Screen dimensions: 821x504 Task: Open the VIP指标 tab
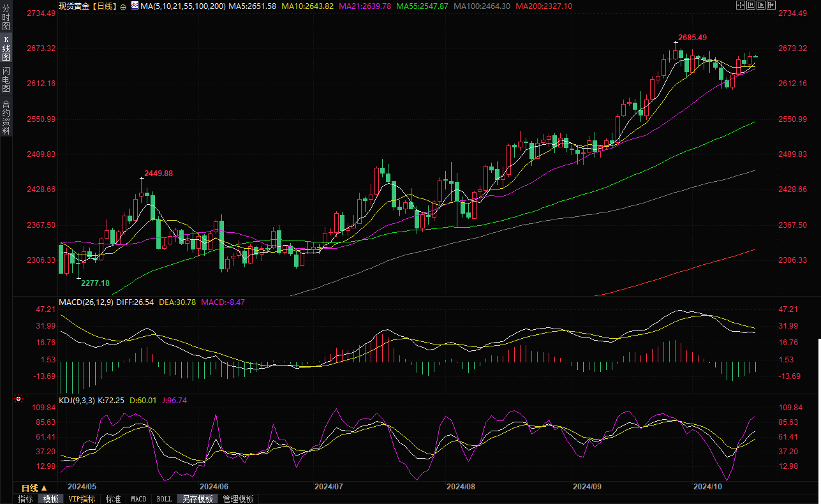pyautogui.click(x=82, y=499)
